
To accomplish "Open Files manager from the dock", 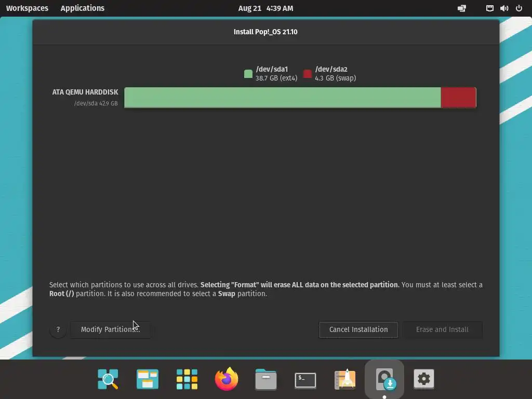I will (265, 379).
